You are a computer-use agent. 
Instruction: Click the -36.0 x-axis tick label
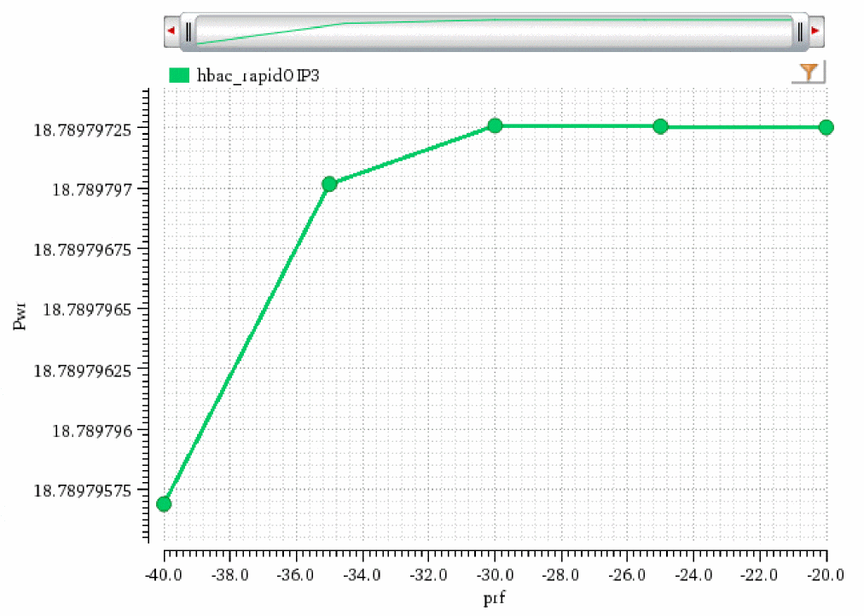click(296, 576)
